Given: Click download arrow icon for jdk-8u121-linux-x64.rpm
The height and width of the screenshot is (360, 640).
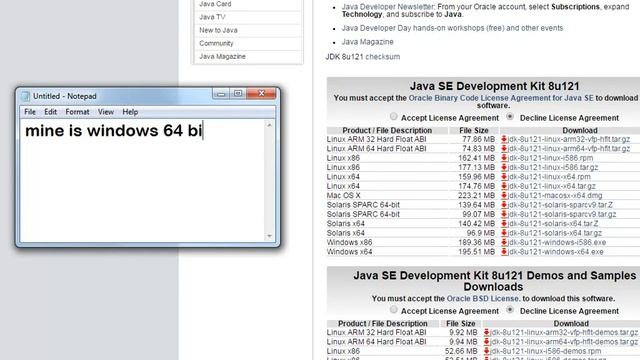Looking at the screenshot, I should [x=504, y=177].
